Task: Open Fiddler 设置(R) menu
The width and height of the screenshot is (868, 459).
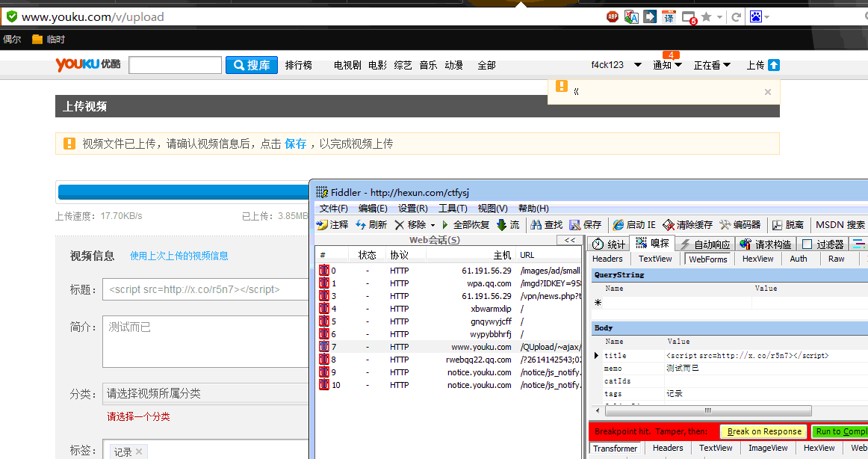Action: (x=413, y=208)
